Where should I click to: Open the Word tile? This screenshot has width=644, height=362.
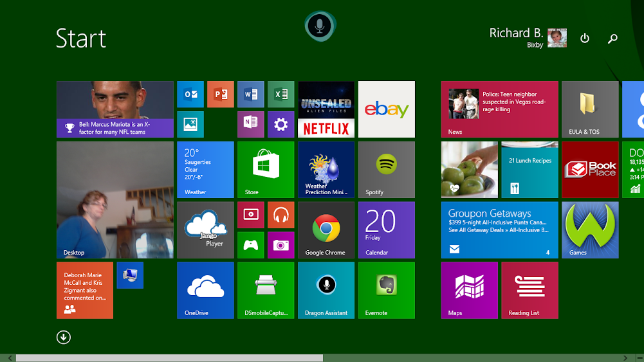[x=250, y=95]
